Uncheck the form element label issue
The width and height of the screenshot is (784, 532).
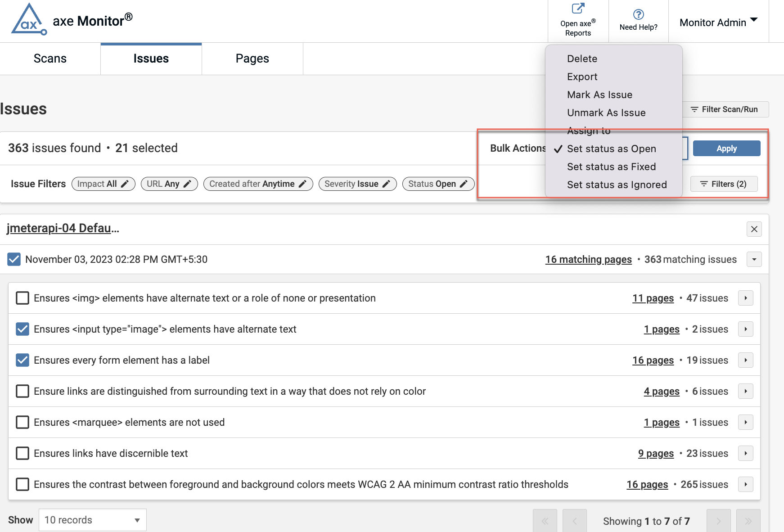pyautogui.click(x=23, y=360)
